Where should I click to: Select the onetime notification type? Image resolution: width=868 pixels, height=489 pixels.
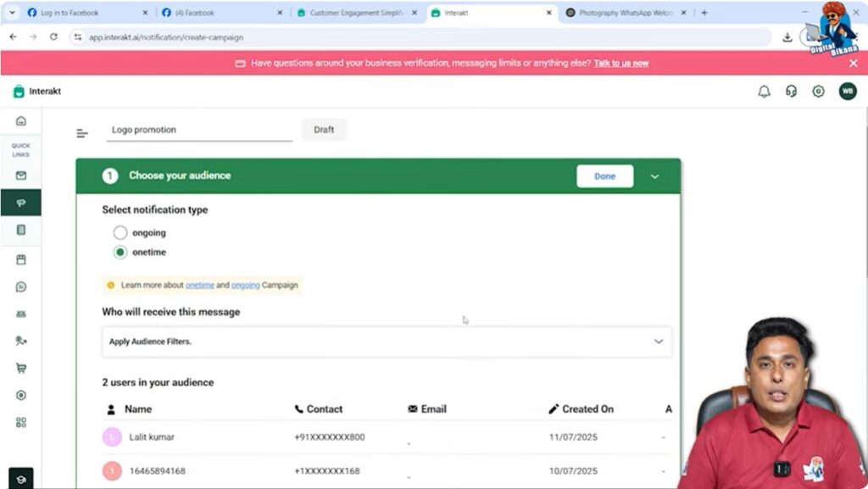pyautogui.click(x=120, y=252)
